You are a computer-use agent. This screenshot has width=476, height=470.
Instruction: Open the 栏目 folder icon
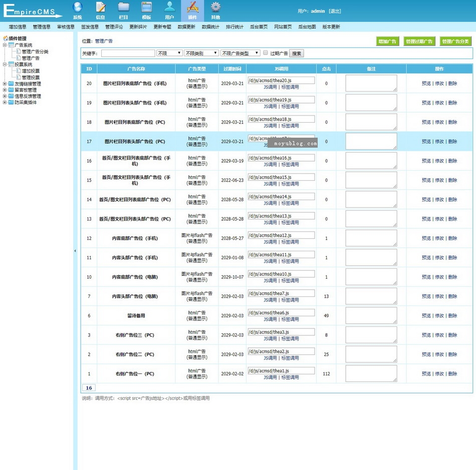tap(124, 8)
